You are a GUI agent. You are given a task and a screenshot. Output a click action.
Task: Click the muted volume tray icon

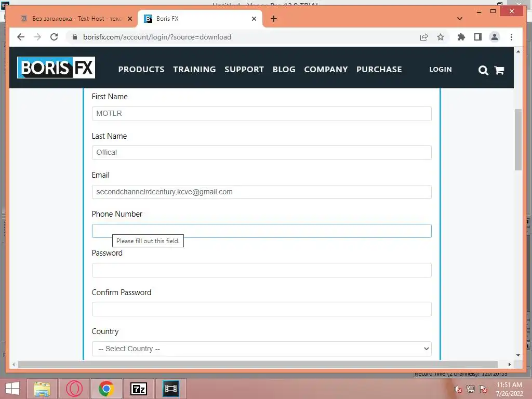458,390
